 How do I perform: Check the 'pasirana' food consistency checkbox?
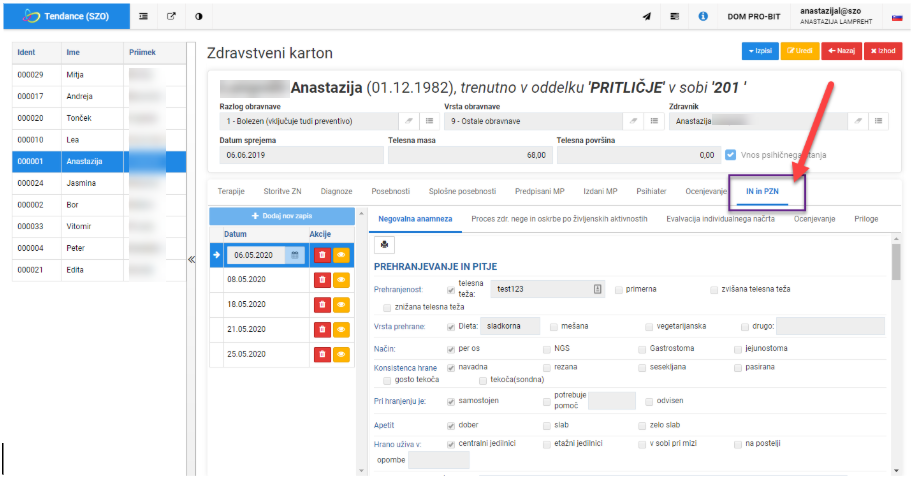[x=738, y=368]
